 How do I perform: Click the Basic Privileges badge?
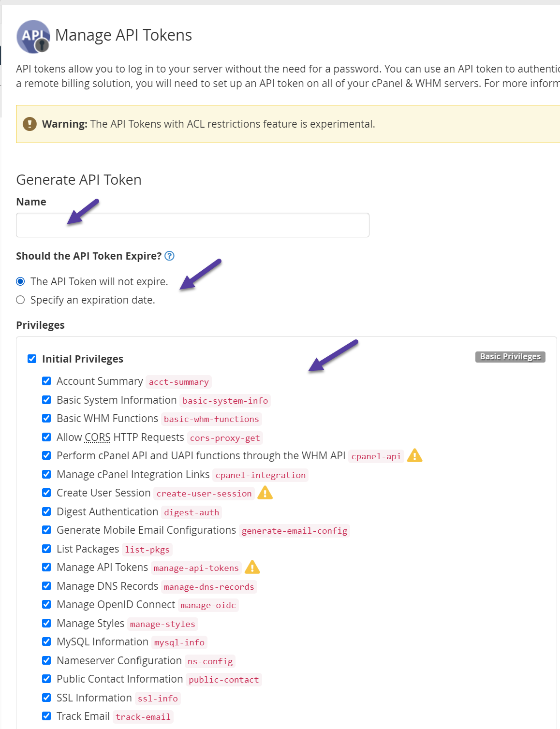(x=510, y=357)
